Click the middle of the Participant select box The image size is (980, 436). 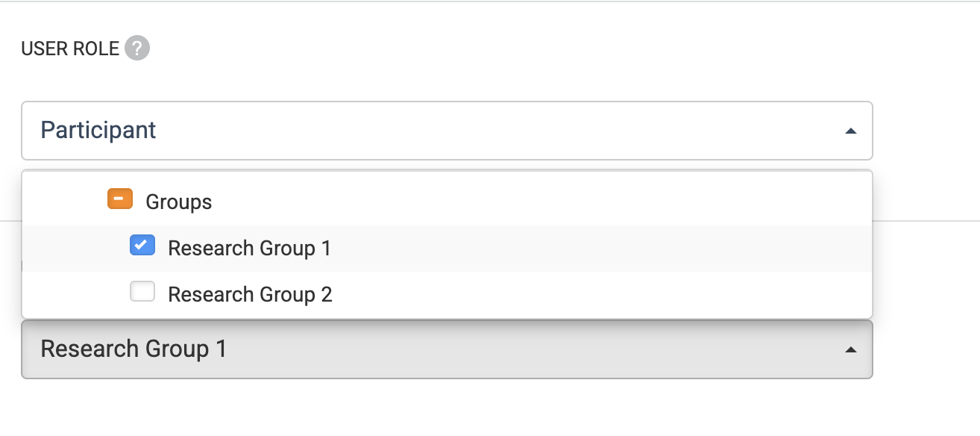(447, 131)
